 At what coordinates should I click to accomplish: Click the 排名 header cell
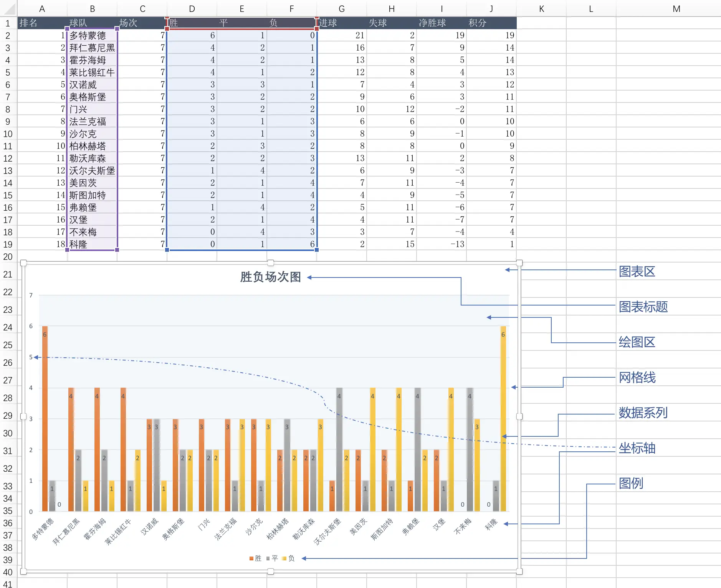(42, 23)
